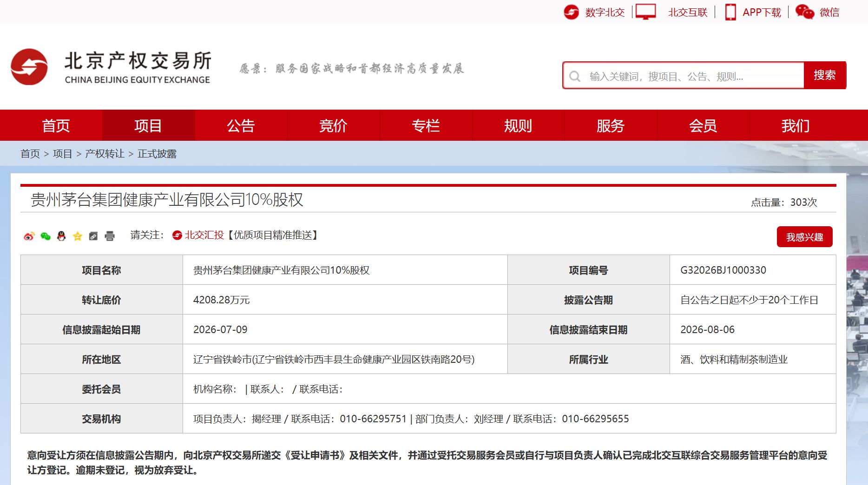The height and width of the screenshot is (485, 868).
Task: Click the magnifier icon in search box
Action: (x=575, y=76)
